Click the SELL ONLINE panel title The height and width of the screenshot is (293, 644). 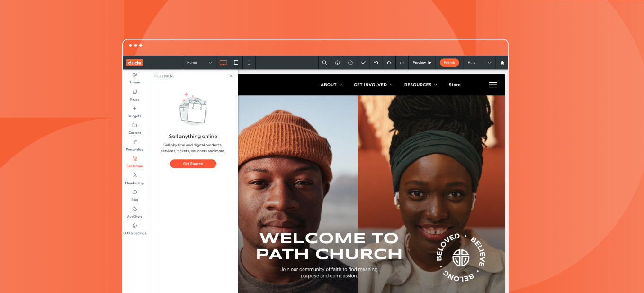click(164, 76)
